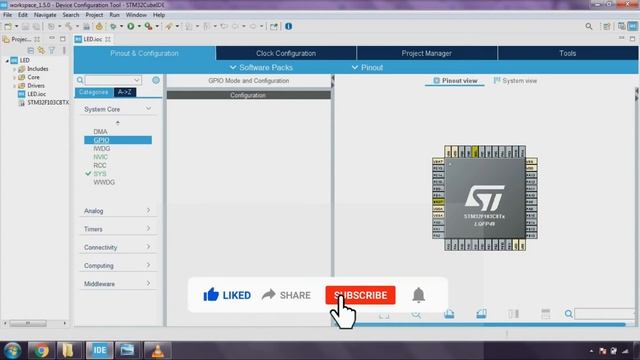The width and height of the screenshot is (640, 360).
Task: Select SYS under System Core
Action: 100,173
